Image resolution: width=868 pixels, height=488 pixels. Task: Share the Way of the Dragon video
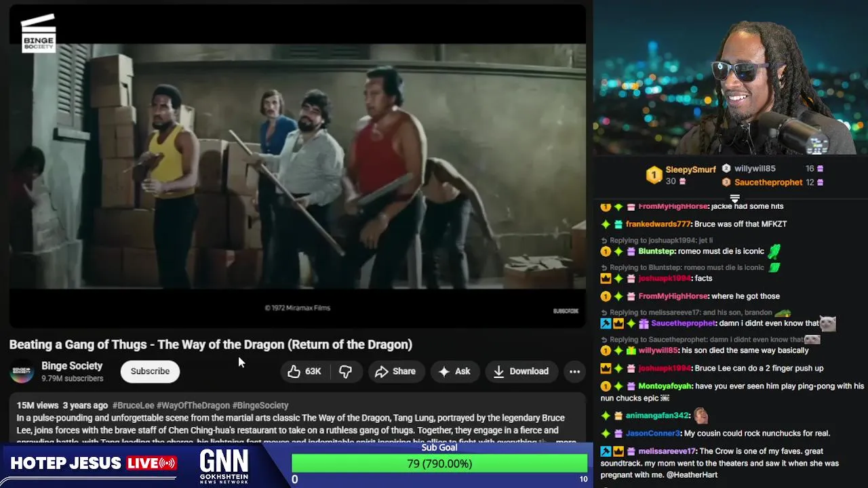395,371
